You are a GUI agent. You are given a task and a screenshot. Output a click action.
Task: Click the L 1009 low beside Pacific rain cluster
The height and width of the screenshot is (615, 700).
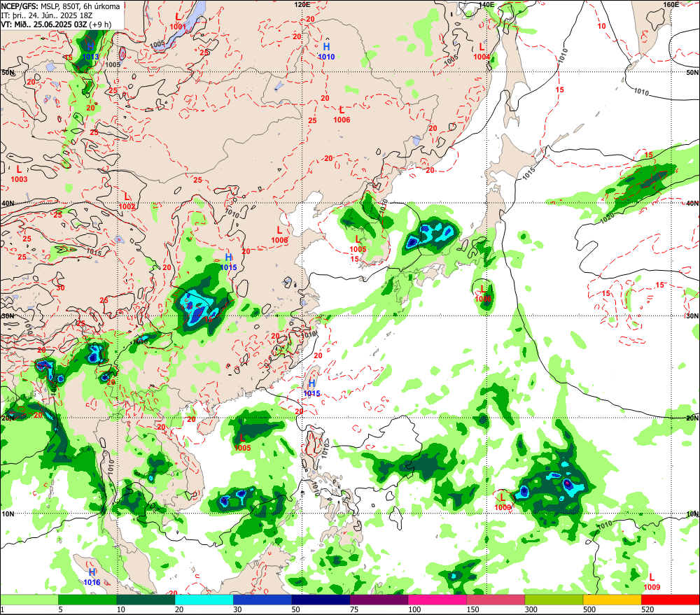point(503,502)
